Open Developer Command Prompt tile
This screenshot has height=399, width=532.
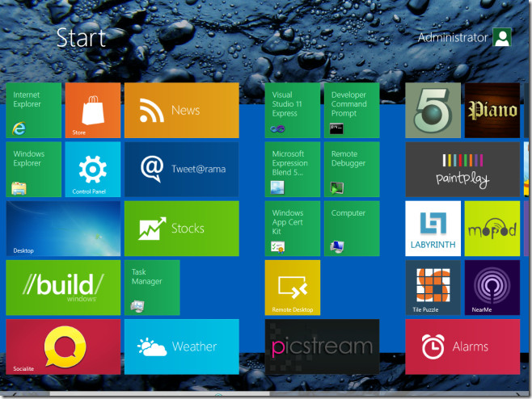(x=352, y=110)
